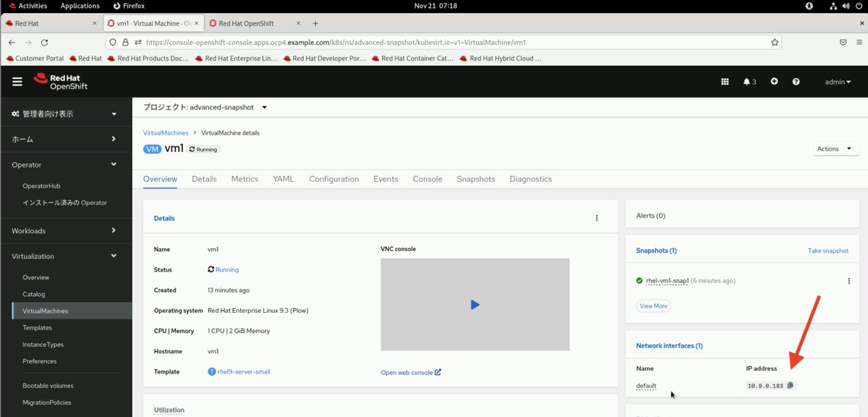
Task: Open the Events tab
Action: (386, 179)
